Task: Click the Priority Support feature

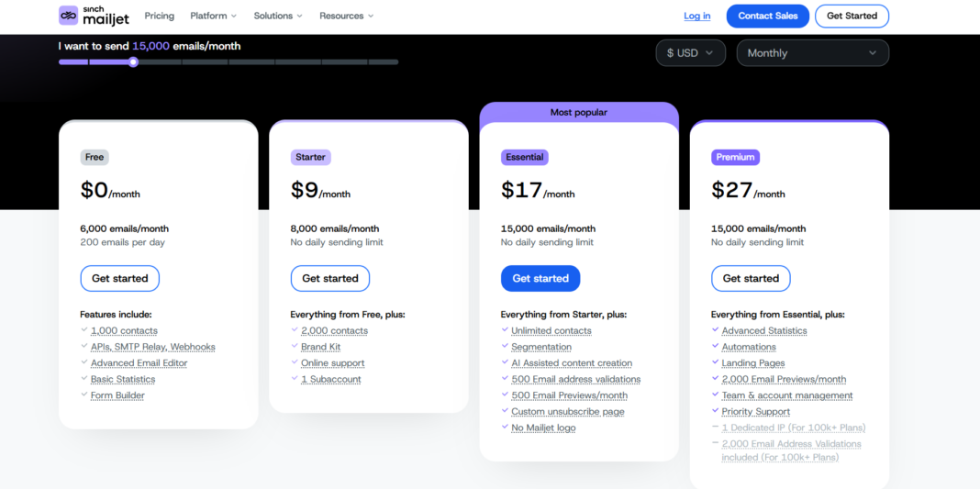Action: pyautogui.click(x=755, y=412)
